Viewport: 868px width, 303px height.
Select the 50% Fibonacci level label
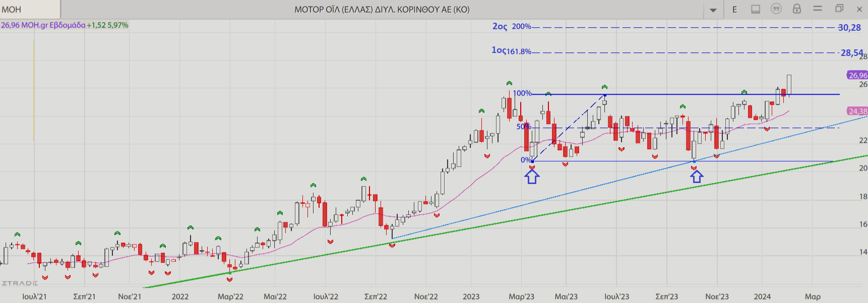[524, 127]
